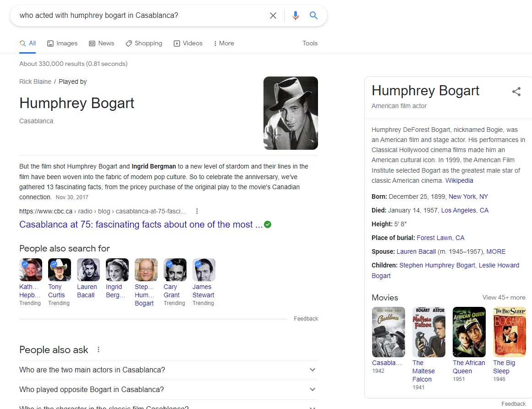Select the Lauren Bacall related search
The height and width of the screenshot is (409, 532).
click(88, 278)
